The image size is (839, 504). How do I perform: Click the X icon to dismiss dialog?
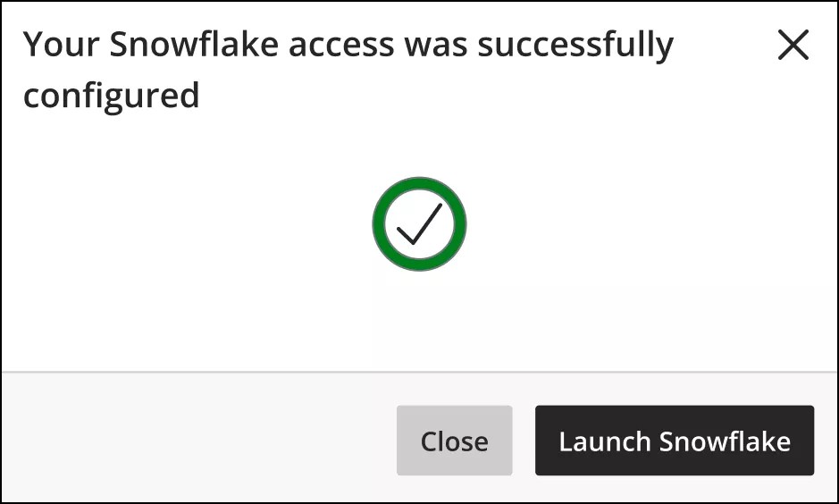pos(793,45)
